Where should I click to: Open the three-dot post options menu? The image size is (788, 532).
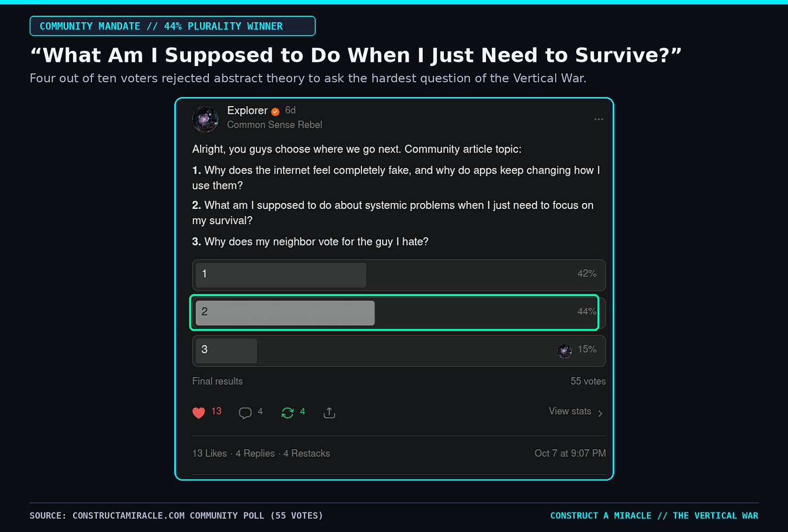click(x=599, y=120)
